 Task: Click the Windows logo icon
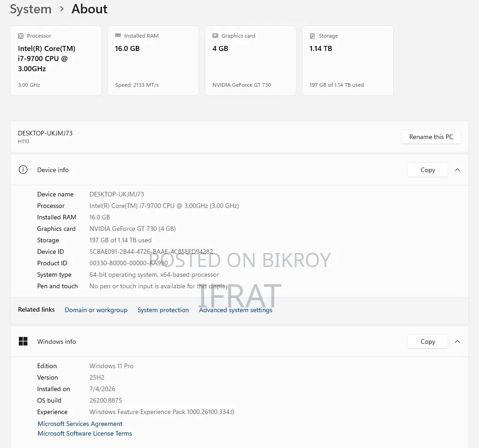click(23, 341)
